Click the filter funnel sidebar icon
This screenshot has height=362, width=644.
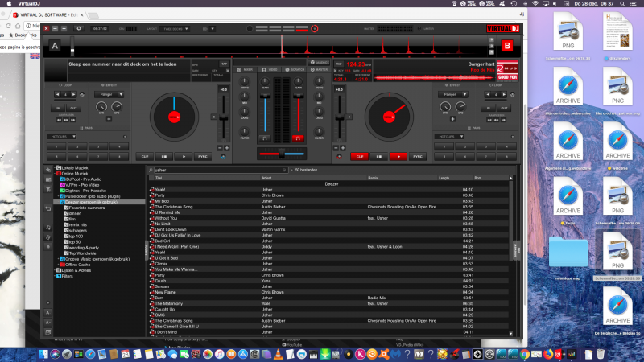(48, 189)
